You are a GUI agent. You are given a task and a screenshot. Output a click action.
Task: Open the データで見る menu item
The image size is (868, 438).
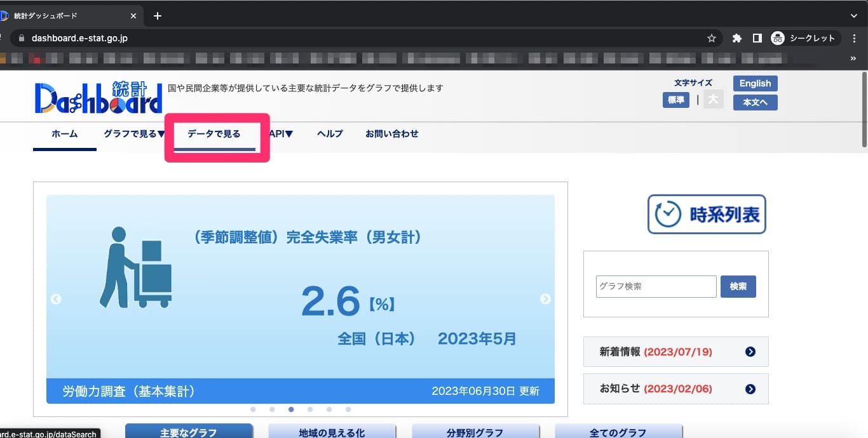[214, 134]
